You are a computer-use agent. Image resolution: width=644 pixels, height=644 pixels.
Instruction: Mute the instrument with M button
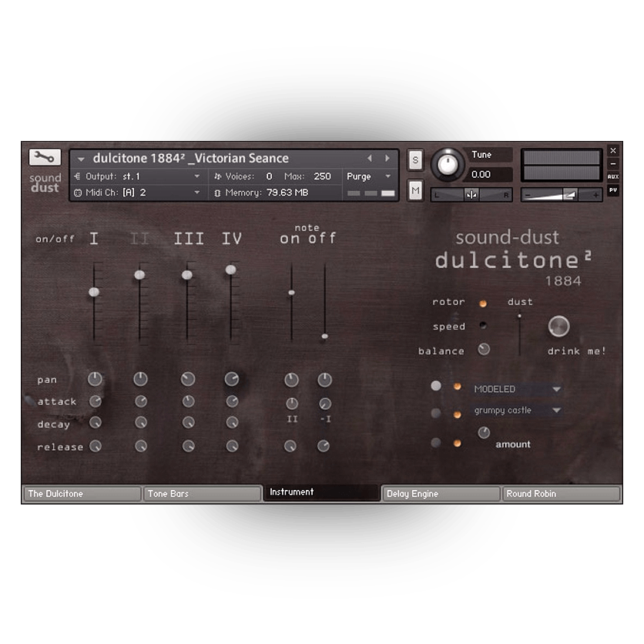(415, 190)
